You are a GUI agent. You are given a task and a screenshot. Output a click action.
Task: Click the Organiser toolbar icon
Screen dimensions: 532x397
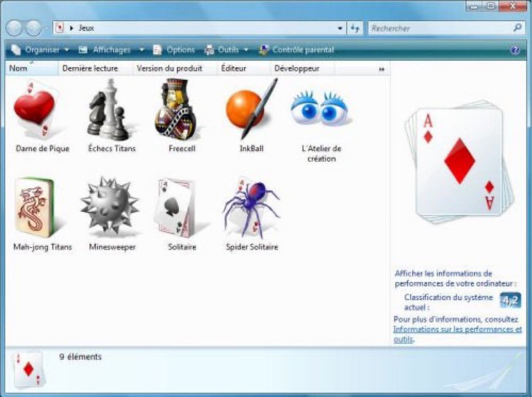(15, 50)
